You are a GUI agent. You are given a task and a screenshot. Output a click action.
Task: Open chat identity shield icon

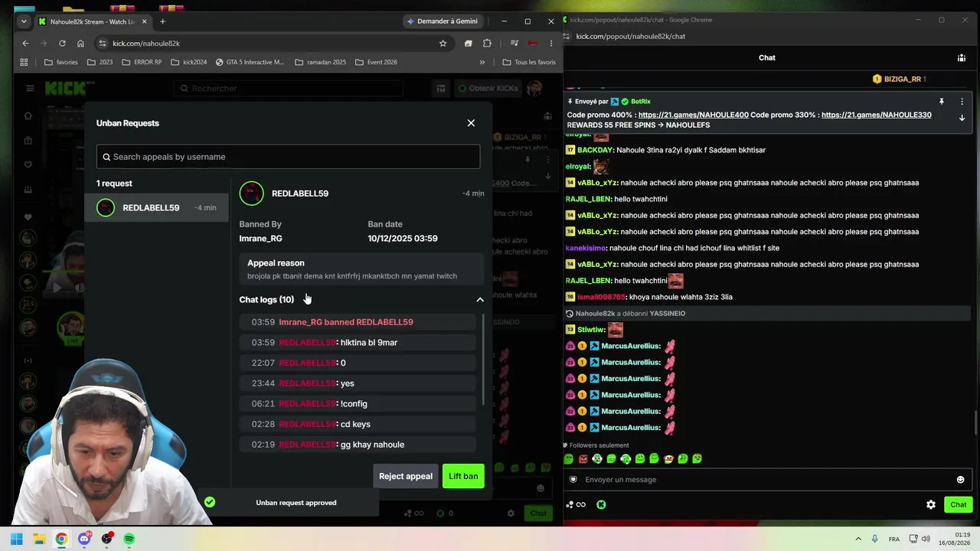[573, 480]
